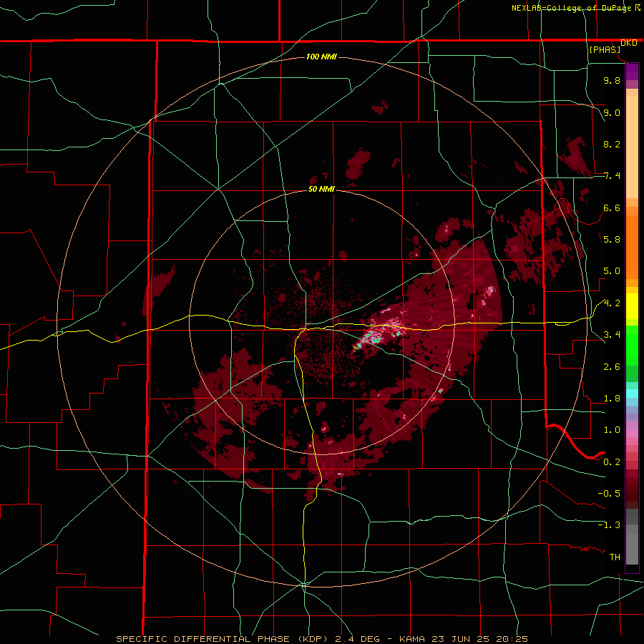Click the 5.8 scale value
The width and height of the screenshot is (644, 644).
point(612,239)
